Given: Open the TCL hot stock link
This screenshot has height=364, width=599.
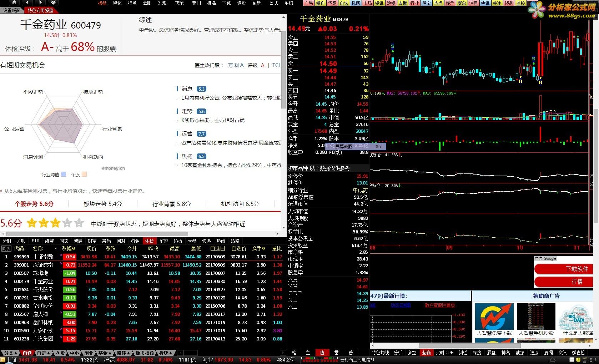Looking at the screenshot, I should [x=276, y=65].
